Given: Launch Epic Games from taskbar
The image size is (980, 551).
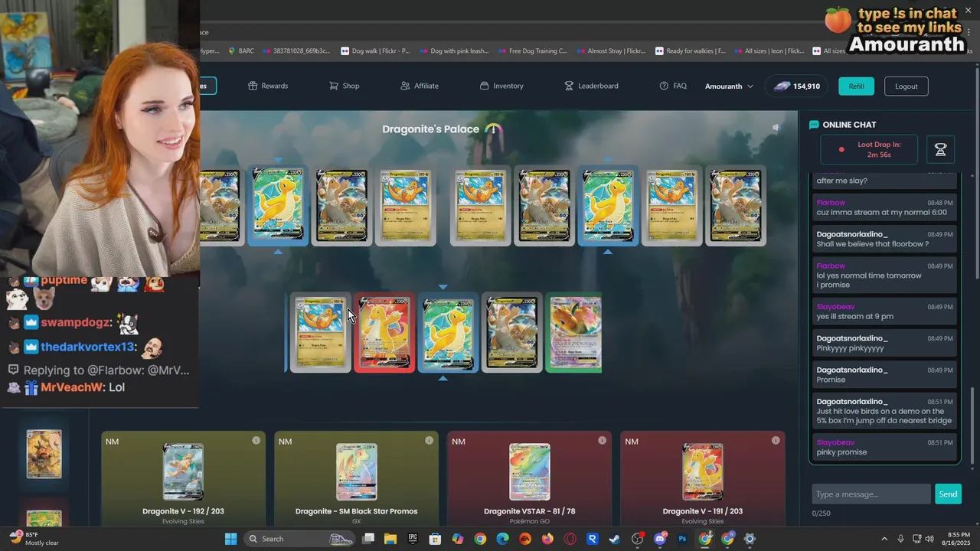Looking at the screenshot, I should pos(413,539).
